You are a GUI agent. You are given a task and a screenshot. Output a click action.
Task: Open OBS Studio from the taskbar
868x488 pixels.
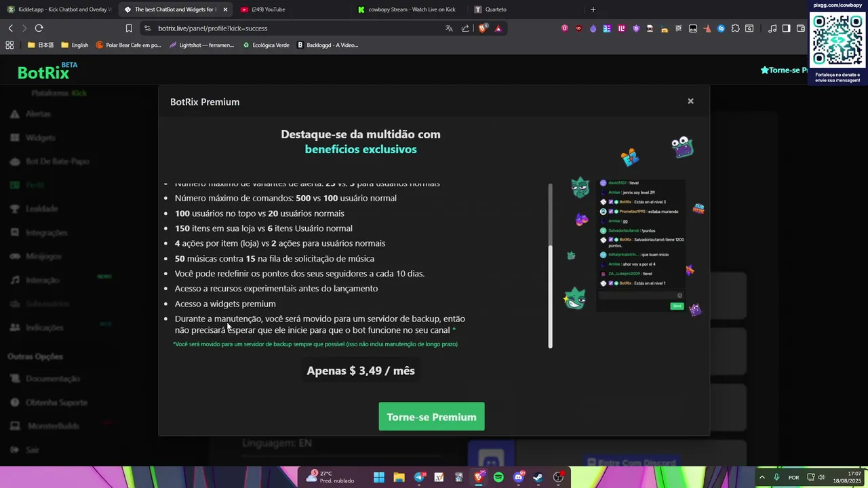point(558,477)
